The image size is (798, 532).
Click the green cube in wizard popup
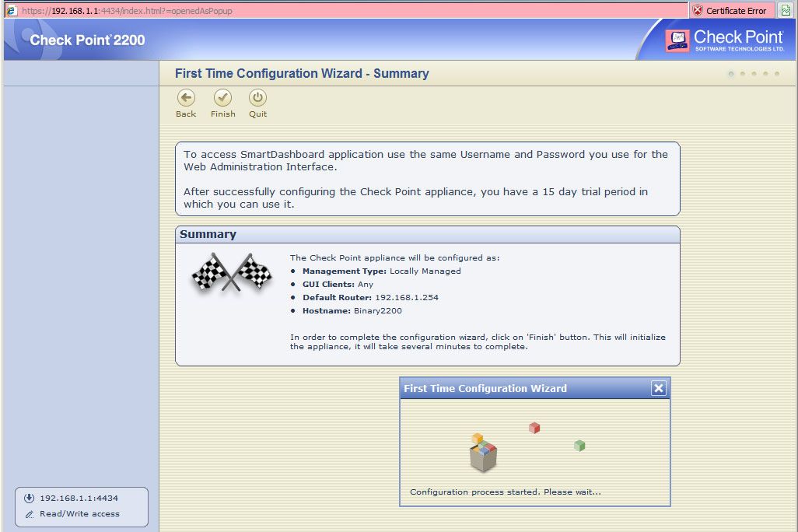579,446
